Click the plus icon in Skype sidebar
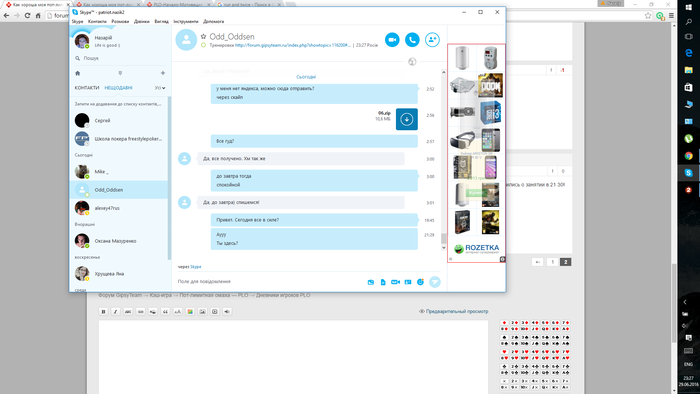The height and width of the screenshot is (394, 700). 163,73
